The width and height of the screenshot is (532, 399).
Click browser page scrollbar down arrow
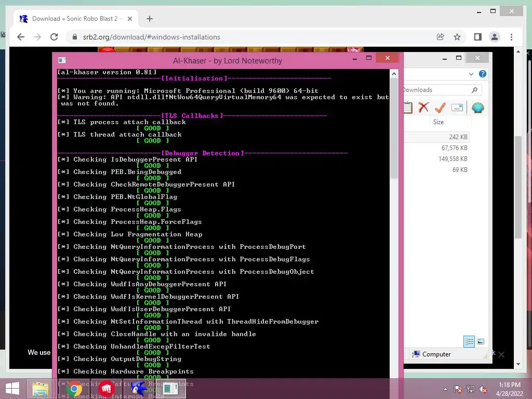(x=518, y=364)
